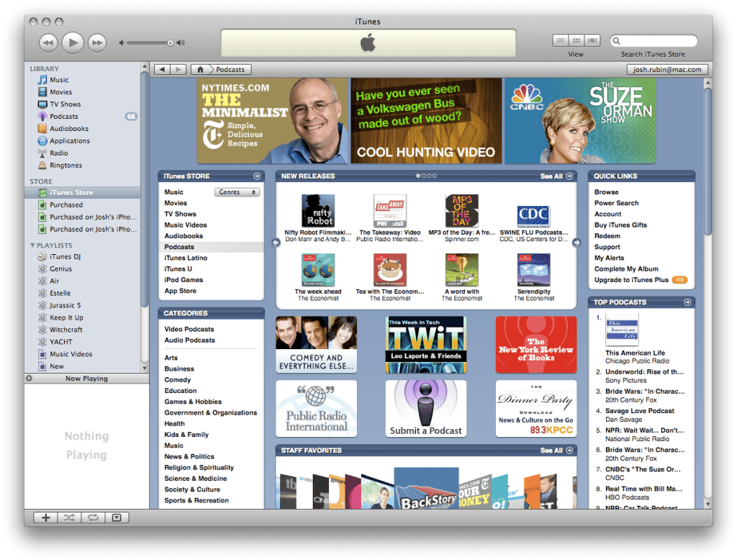
Task: Go to iTunes Store home icon
Action: click(199, 70)
